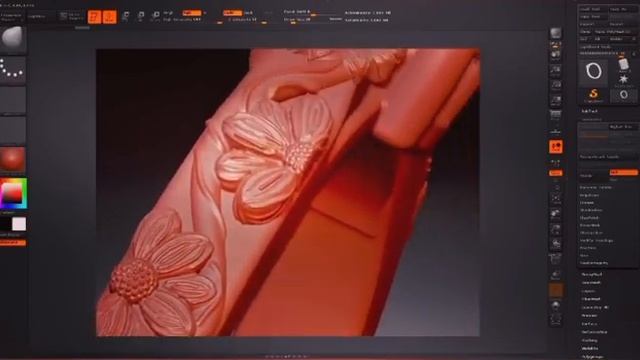Toggle the large orange Local icon
This screenshot has width=640, height=360.
point(556,147)
